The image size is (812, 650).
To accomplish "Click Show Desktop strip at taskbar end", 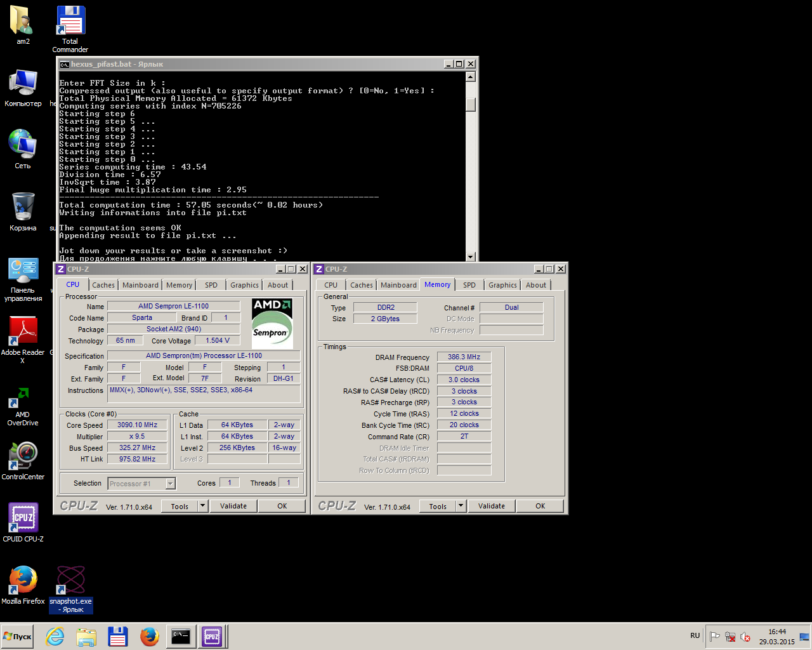I will (804, 636).
